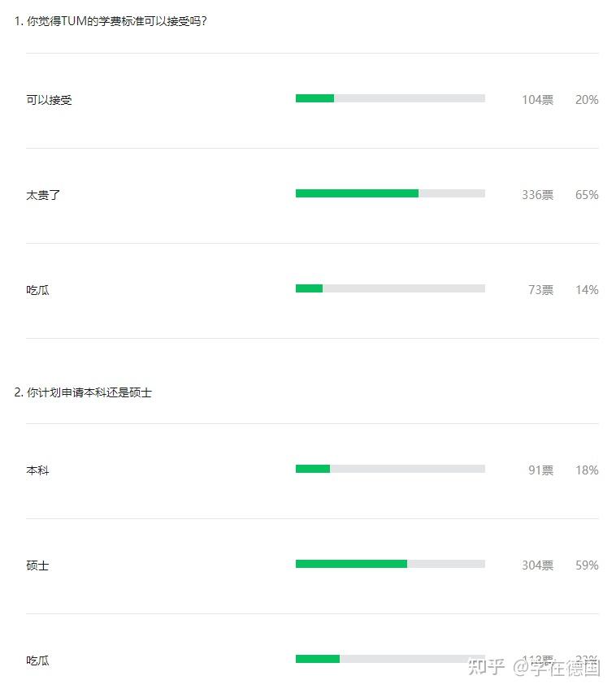The image size is (616, 693).
Task: Click the green result bar for "本科"
Action: [x=313, y=469]
